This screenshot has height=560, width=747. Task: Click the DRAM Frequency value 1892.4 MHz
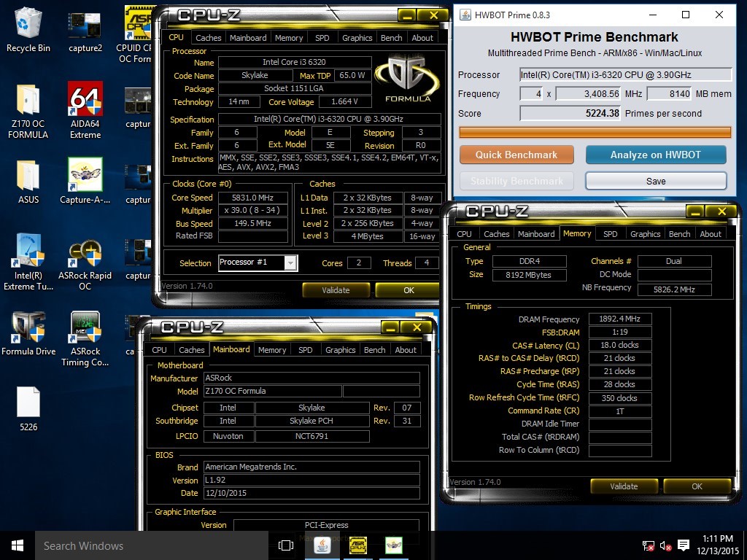pos(620,319)
